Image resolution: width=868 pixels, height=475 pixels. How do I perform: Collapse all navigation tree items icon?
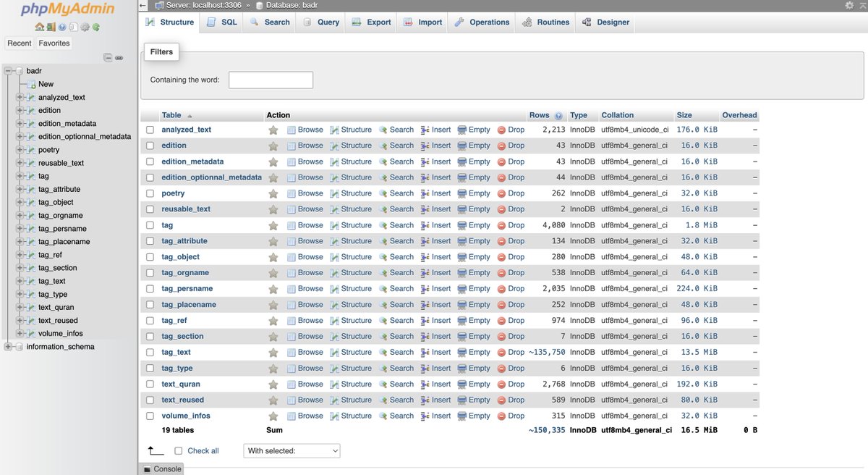point(108,57)
